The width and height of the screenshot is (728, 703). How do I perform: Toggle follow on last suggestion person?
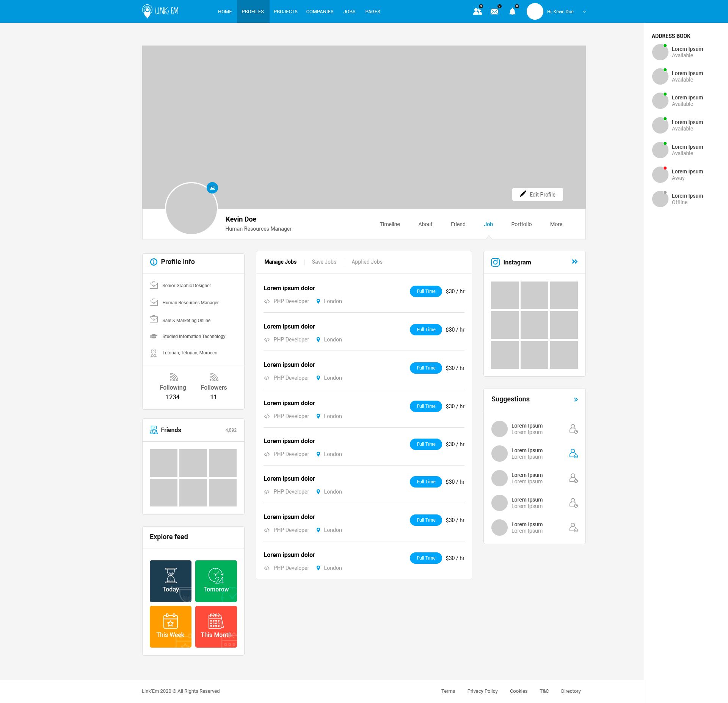pyautogui.click(x=573, y=527)
